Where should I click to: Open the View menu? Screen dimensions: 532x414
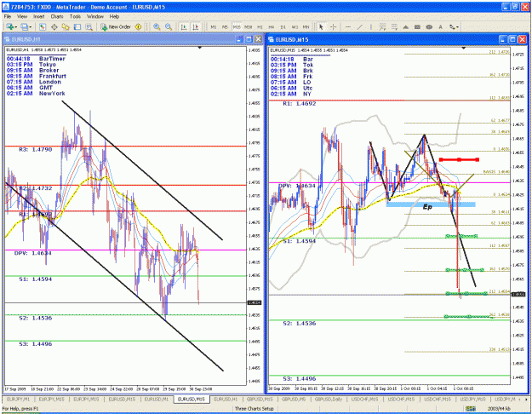coord(22,16)
